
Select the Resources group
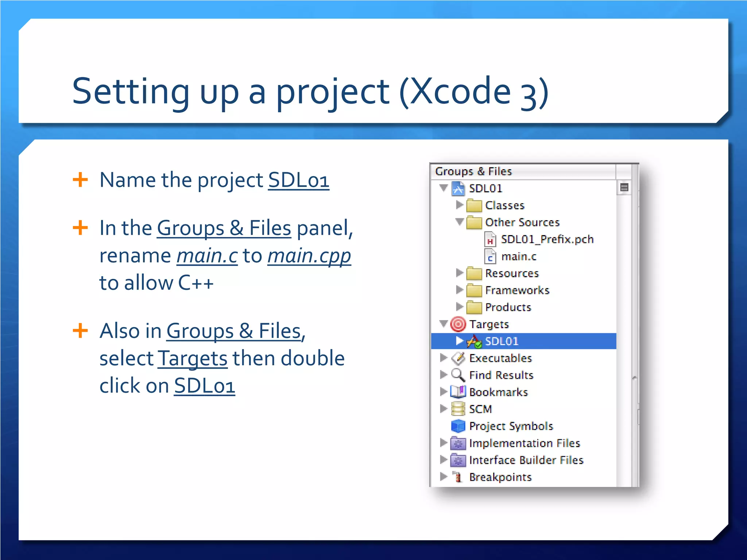coord(511,273)
